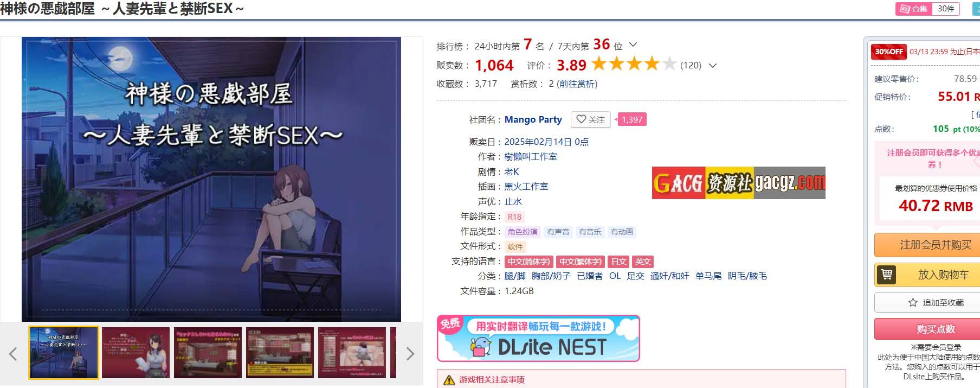Expand the ranking dropdown chevron
The width and height of the screenshot is (980, 388).
[x=633, y=45]
